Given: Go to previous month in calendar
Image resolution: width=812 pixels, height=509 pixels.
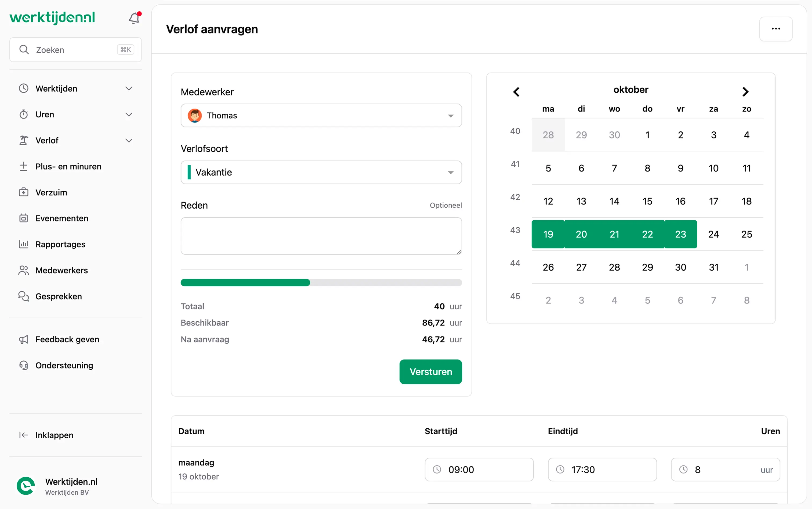Looking at the screenshot, I should click(x=516, y=92).
